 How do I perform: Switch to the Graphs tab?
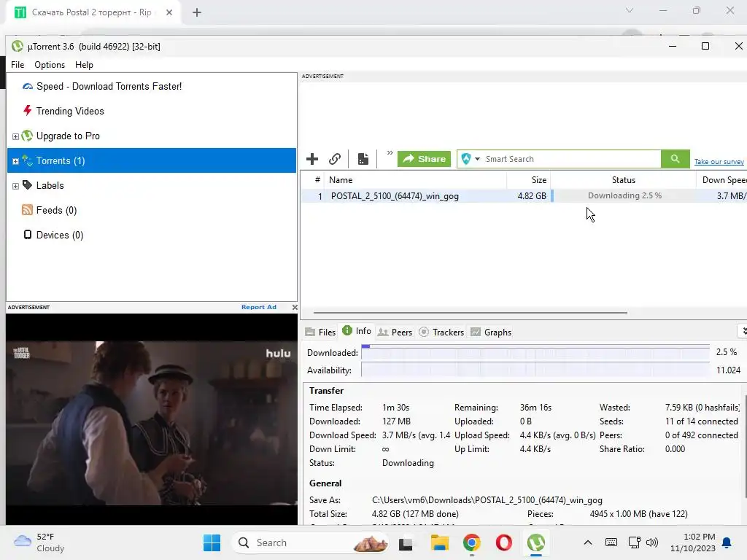[491, 332]
